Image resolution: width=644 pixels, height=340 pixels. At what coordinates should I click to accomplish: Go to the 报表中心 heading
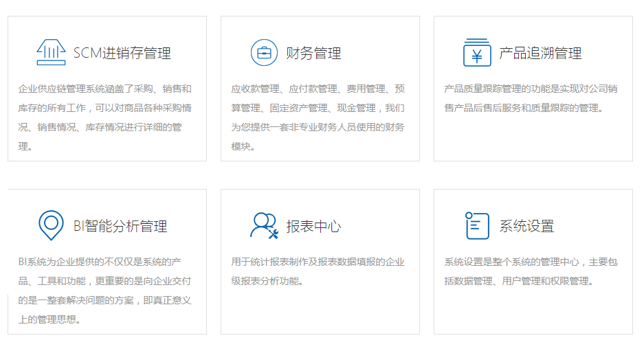click(313, 226)
